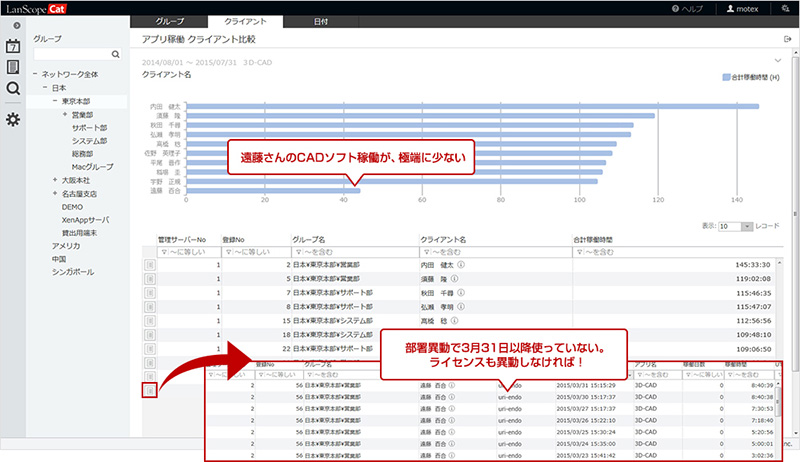Open the report book icon in the sidebar
The image size is (800, 462).
(x=13, y=67)
